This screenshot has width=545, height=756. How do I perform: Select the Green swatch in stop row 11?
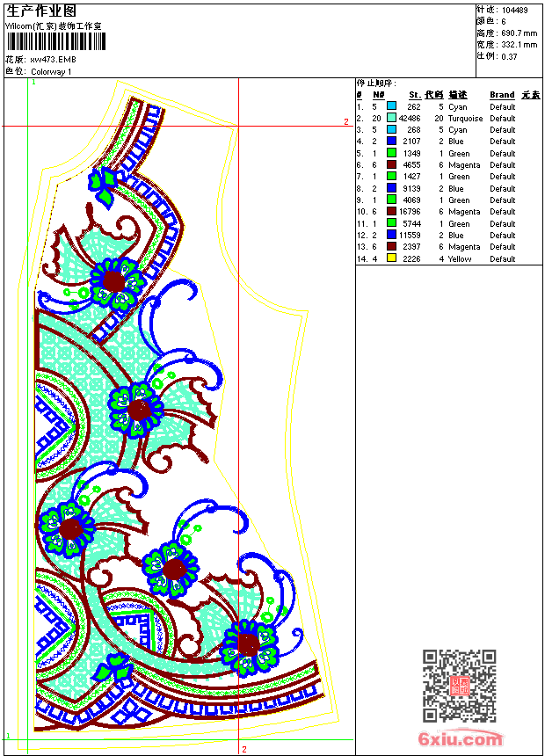click(x=391, y=223)
